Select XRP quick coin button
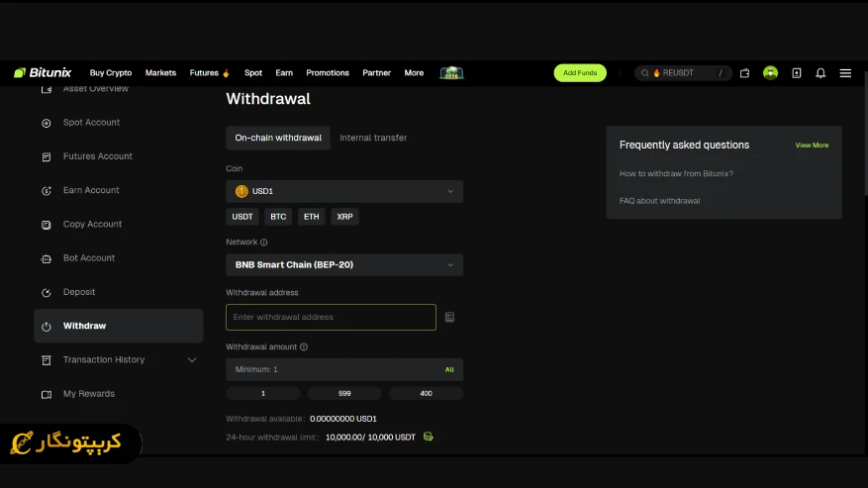 tap(344, 217)
